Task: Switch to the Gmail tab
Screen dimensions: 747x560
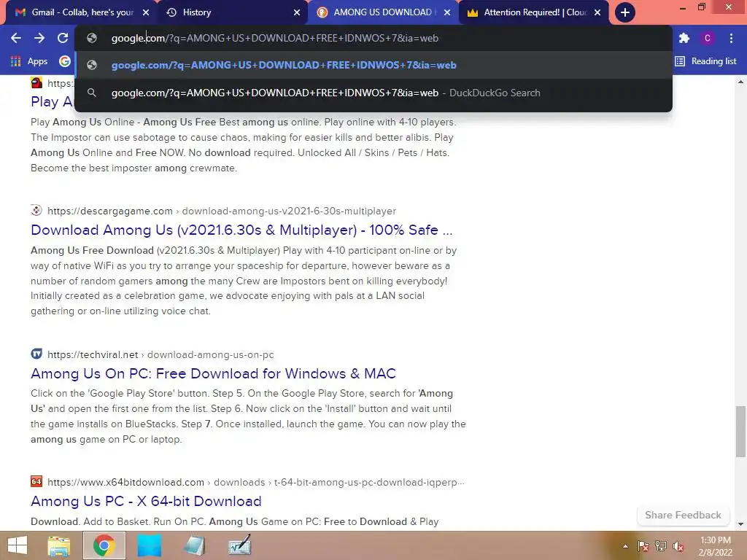Action: (81, 12)
